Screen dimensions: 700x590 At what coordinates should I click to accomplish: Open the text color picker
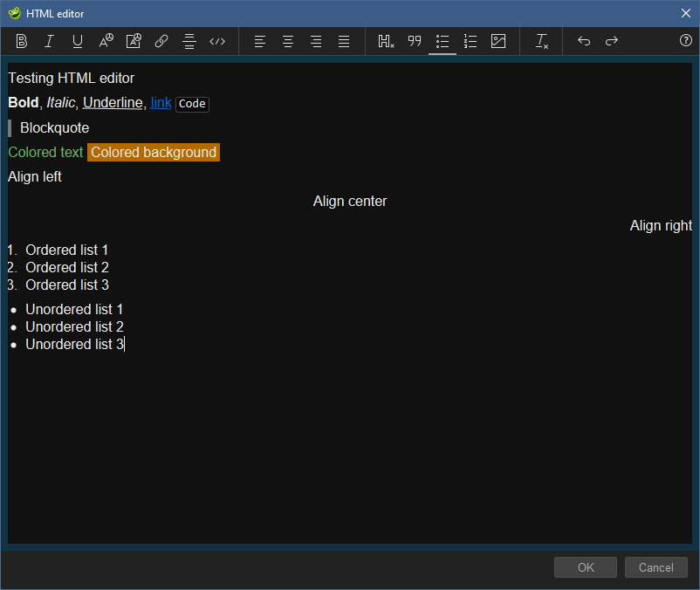pos(106,41)
